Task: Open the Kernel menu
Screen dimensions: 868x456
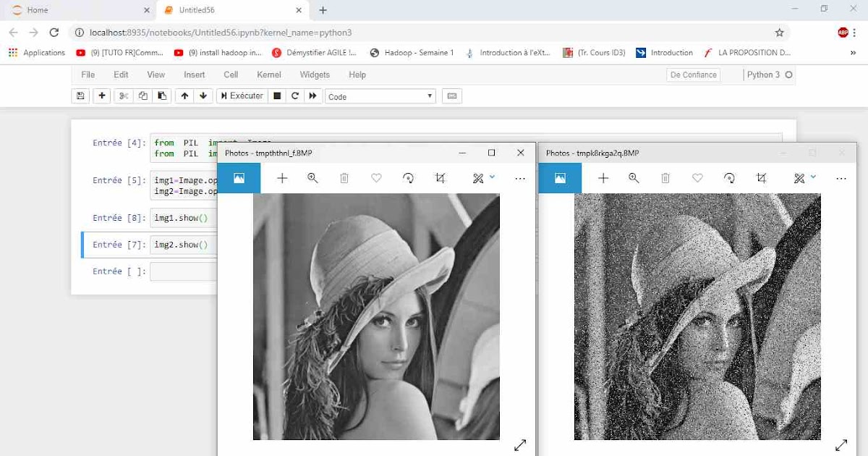Action: (269, 75)
